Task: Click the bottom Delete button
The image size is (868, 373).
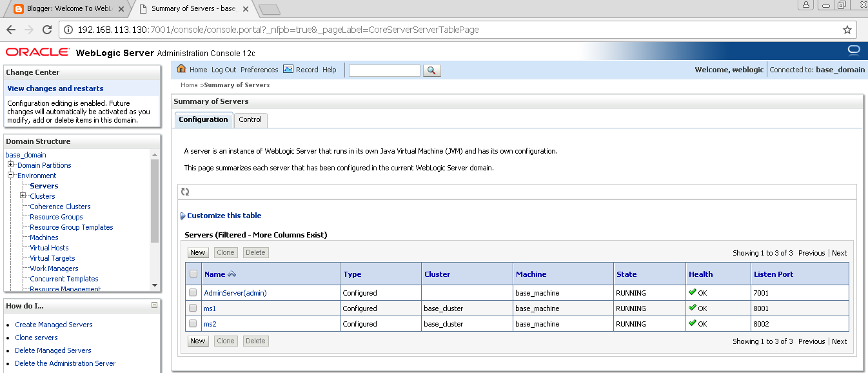Action: pyautogui.click(x=255, y=341)
